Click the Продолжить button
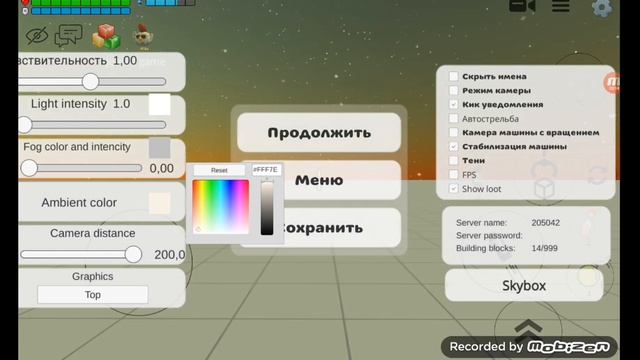The width and height of the screenshot is (640, 360). [x=319, y=133]
